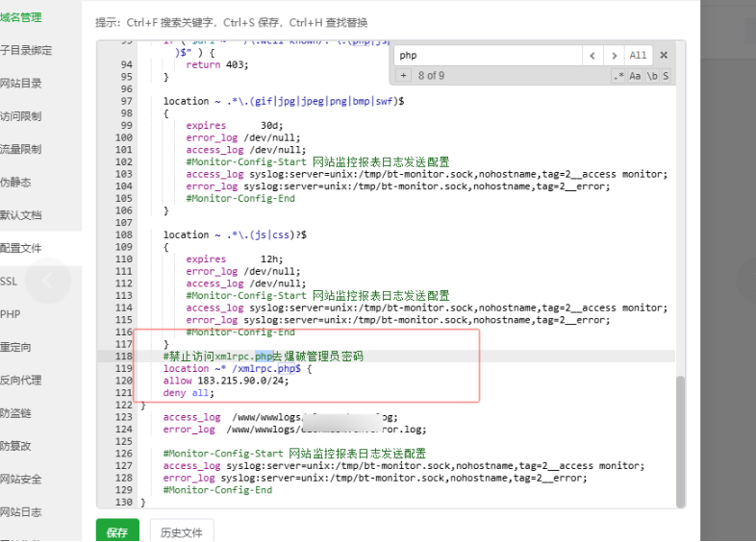Open the SSL settings tab
The image size is (756, 542).
coord(10,282)
